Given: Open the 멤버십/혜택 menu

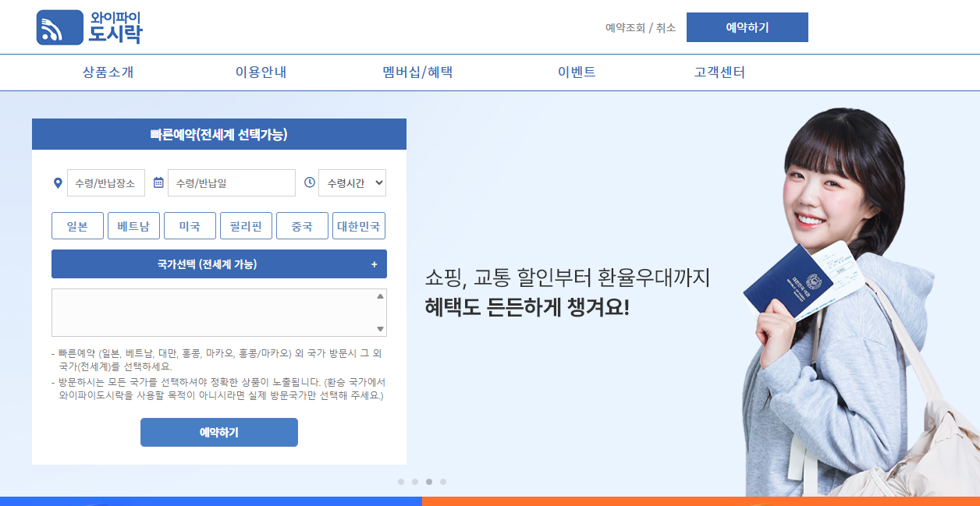Looking at the screenshot, I should pos(416,72).
